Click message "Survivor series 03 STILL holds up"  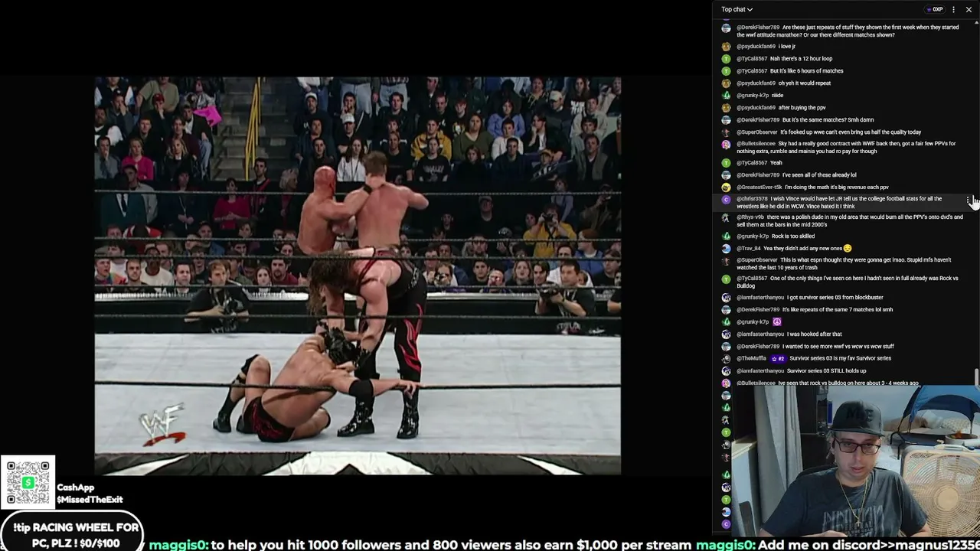(827, 371)
